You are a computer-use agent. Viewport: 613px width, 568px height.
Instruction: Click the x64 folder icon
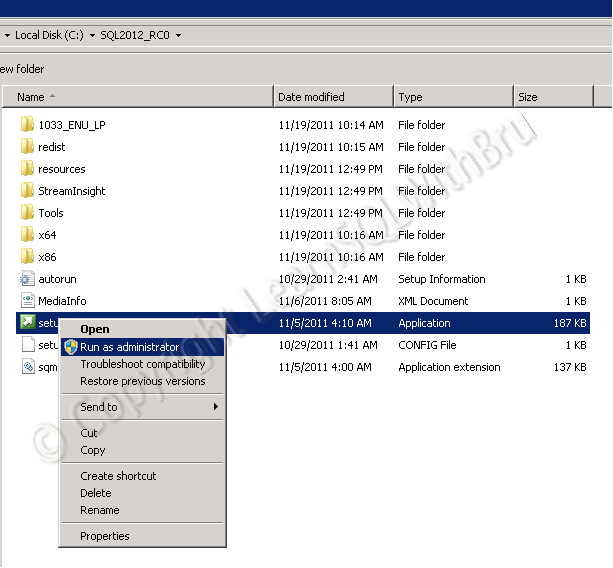coord(27,235)
